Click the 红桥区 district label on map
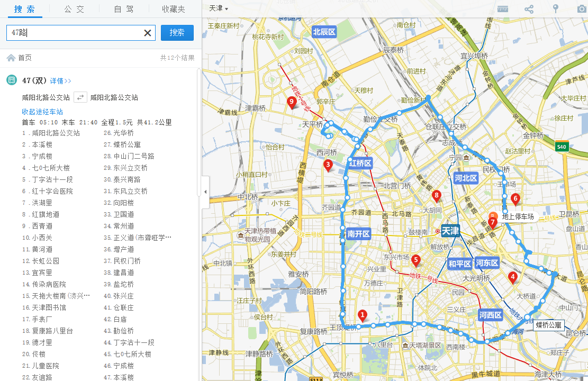Image resolution: width=588 pixels, height=381 pixels. (360, 163)
